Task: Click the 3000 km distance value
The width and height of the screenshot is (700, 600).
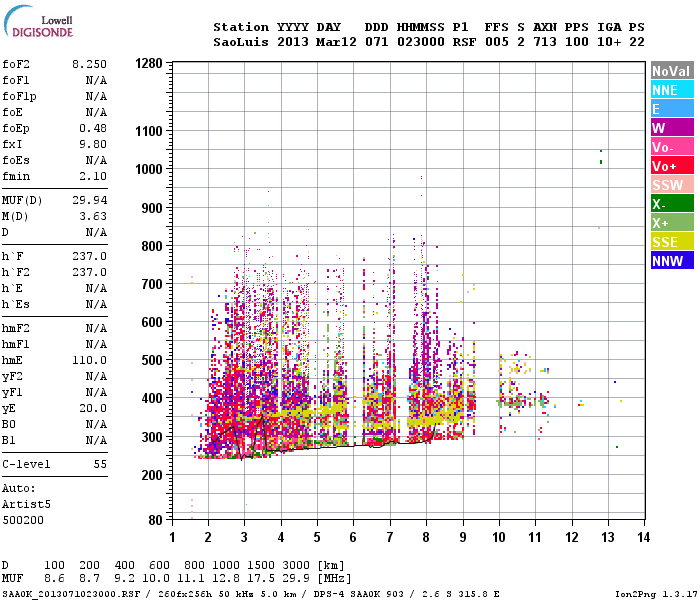Action: click(x=296, y=566)
